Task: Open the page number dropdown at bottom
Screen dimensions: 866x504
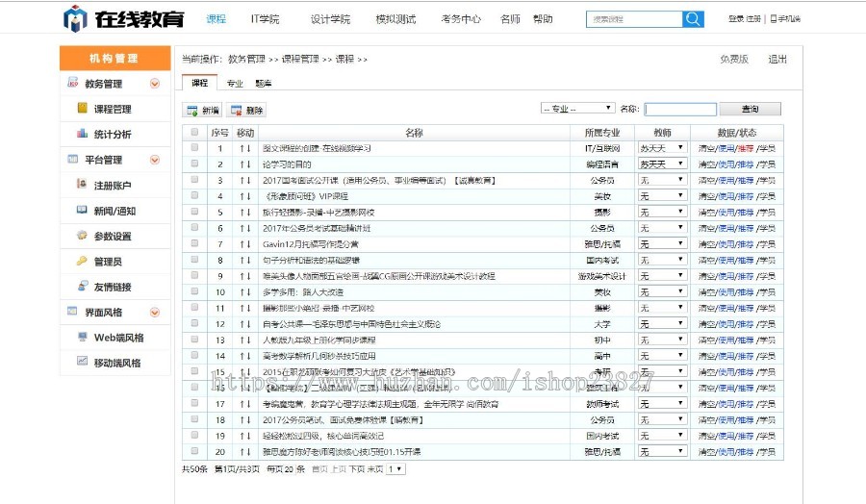Action: (395, 469)
